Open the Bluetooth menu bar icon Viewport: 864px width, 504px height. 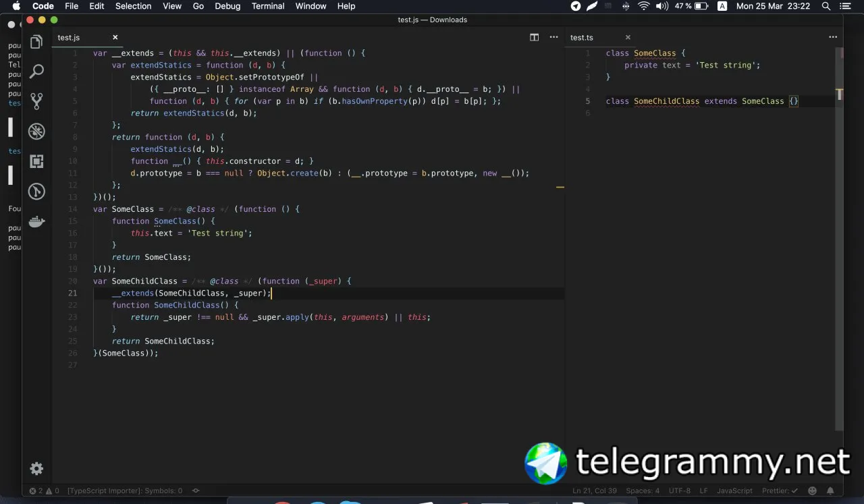click(x=626, y=6)
